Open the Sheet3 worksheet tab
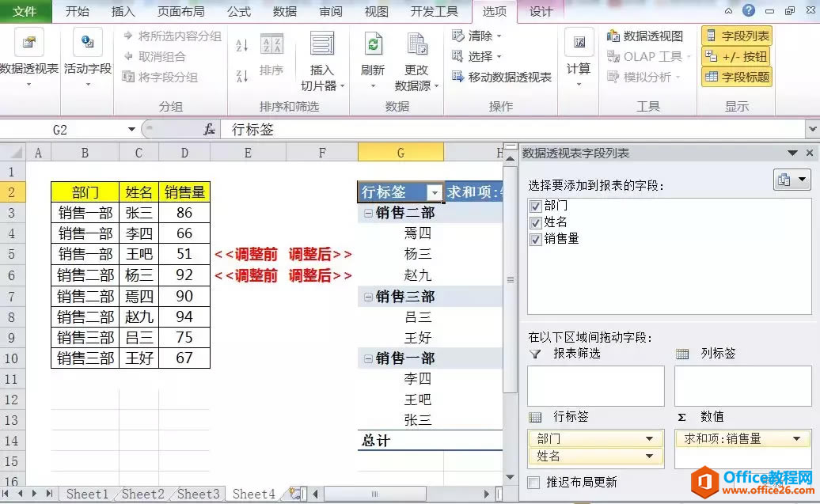820x504 pixels. [198, 494]
